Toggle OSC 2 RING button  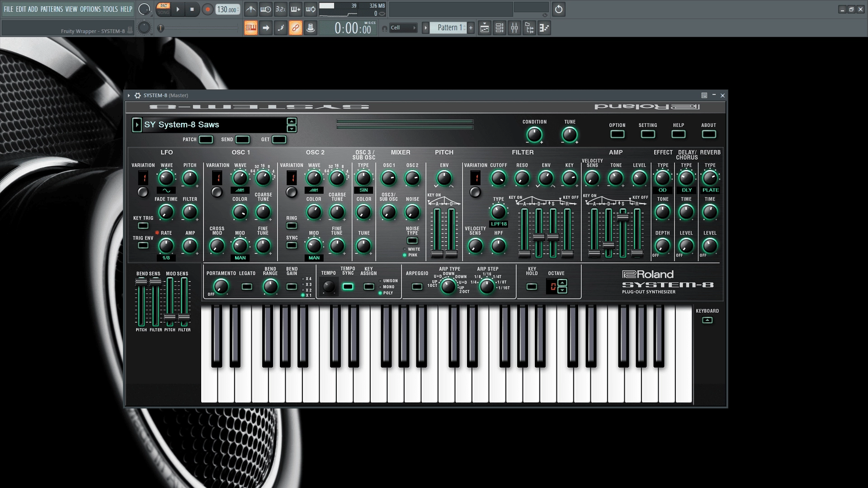(292, 225)
